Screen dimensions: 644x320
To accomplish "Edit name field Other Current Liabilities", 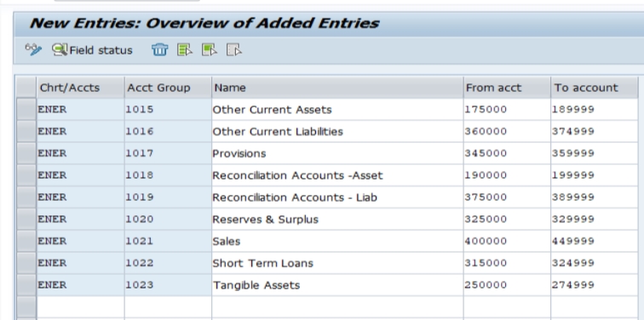I will pyautogui.click(x=337, y=131).
